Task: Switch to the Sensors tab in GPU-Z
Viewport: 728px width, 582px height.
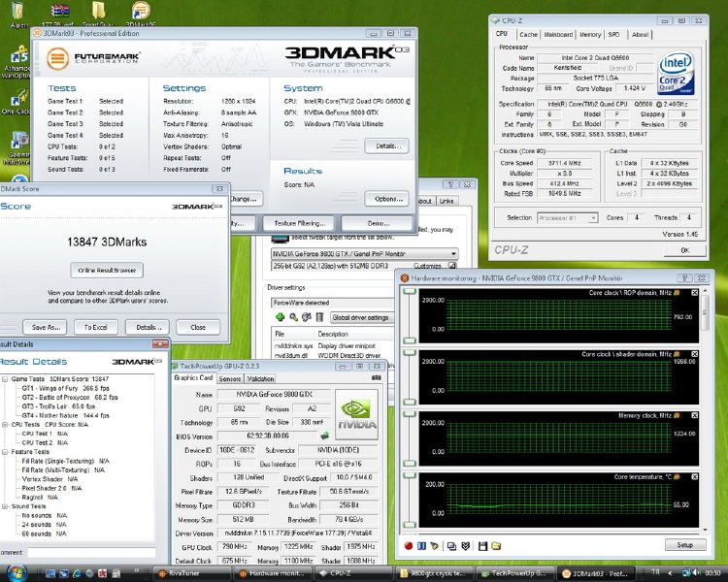Action: coord(229,378)
